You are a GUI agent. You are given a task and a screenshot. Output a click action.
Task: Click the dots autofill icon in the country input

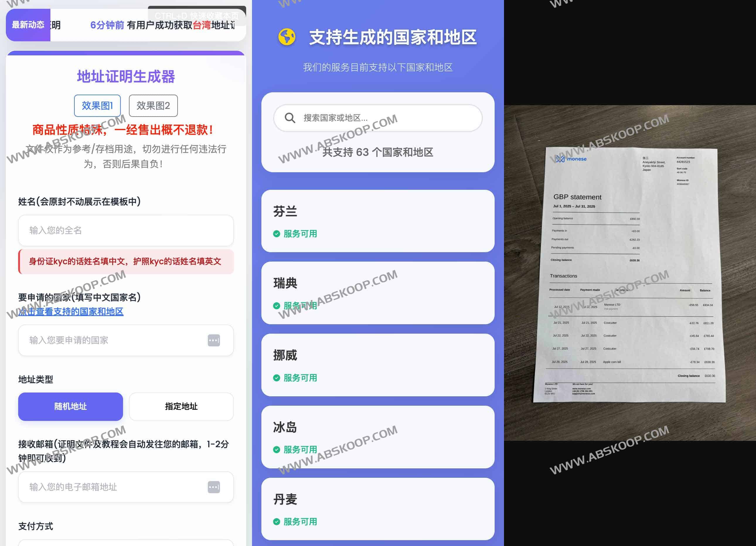tap(214, 340)
